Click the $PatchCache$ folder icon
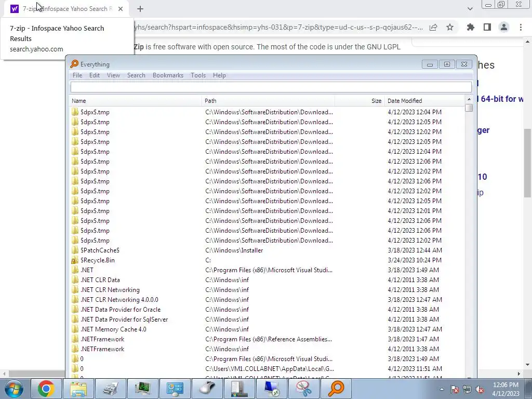Viewport: 532px width, 399px height. [75, 250]
